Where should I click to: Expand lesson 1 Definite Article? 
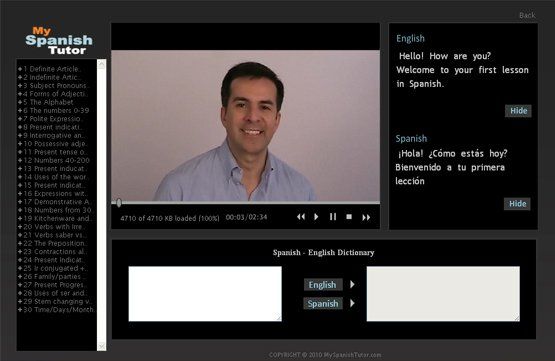click(20, 69)
